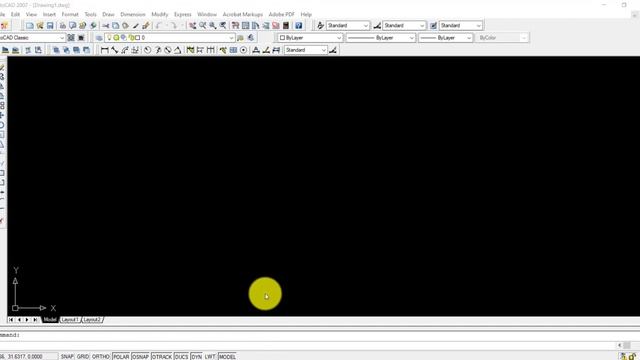Click the Workspace Settings icon beside AutoCAD Classic
640x360 pixels.
71,38
